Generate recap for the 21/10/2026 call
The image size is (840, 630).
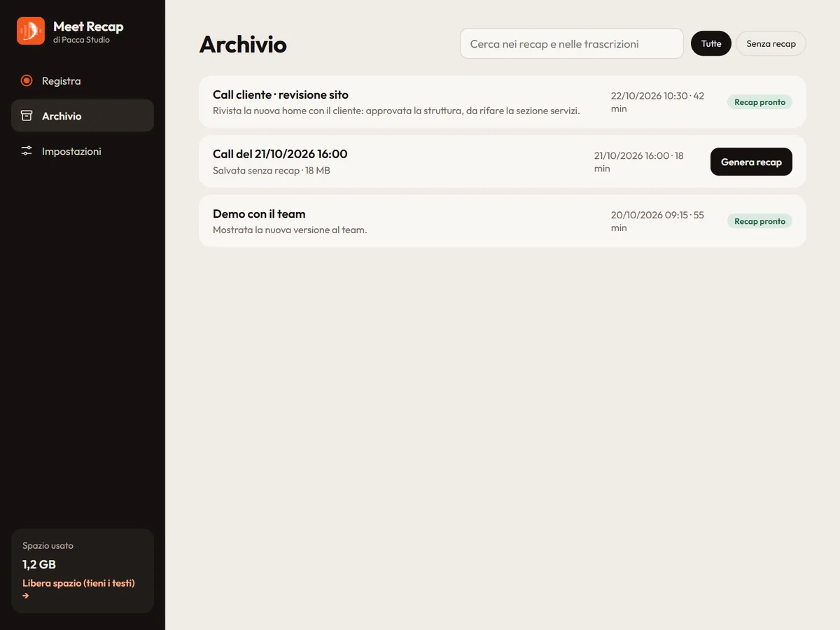click(751, 162)
